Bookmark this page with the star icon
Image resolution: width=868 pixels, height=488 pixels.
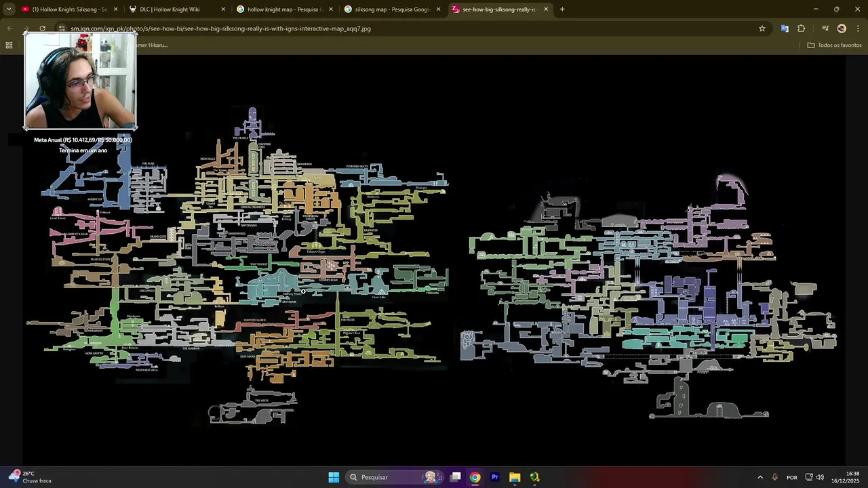click(x=762, y=28)
